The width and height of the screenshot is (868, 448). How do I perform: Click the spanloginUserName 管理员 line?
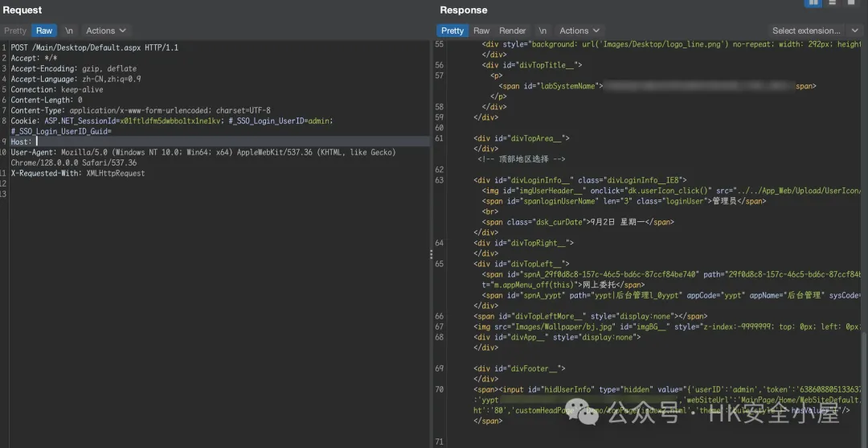point(624,201)
